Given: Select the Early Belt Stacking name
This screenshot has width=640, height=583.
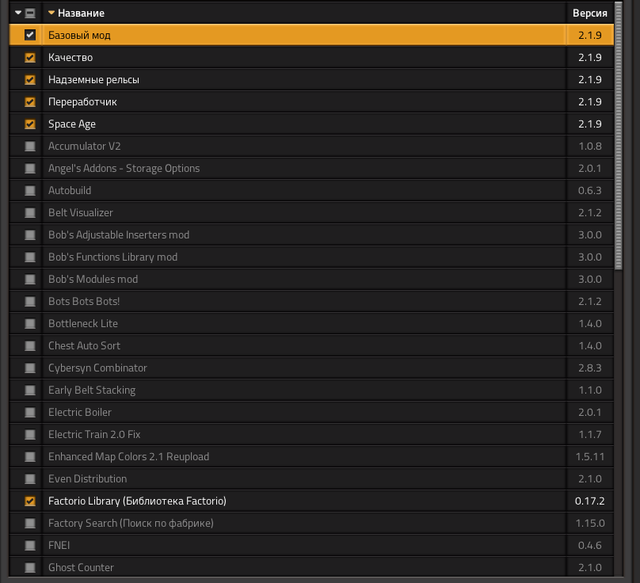Looking at the screenshot, I should pyautogui.click(x=92, y=390).
